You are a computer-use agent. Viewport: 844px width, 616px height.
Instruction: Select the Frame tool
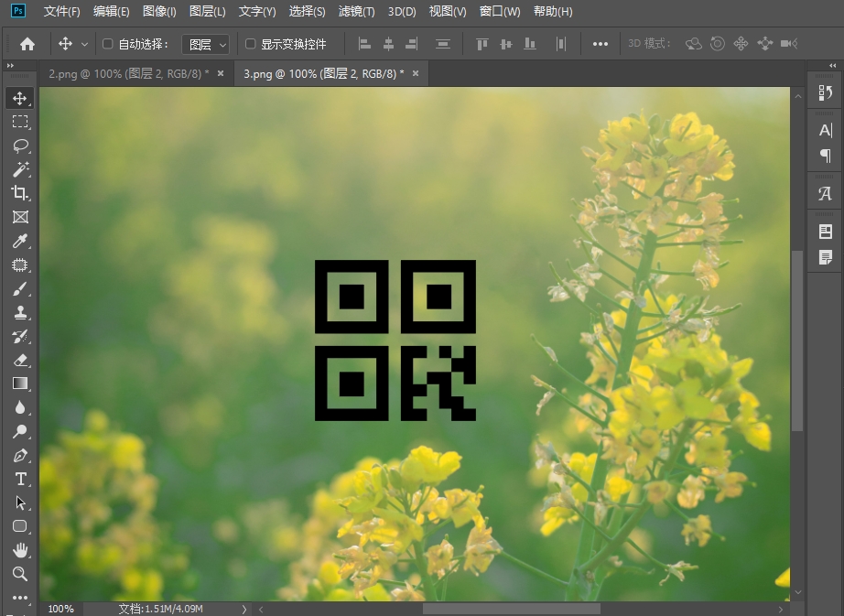pyautogui.click(x=20, y=217)
